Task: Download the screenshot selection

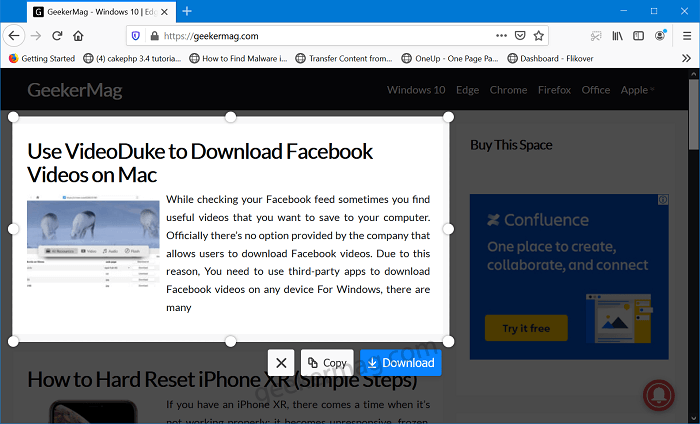Action: point(401,363)
